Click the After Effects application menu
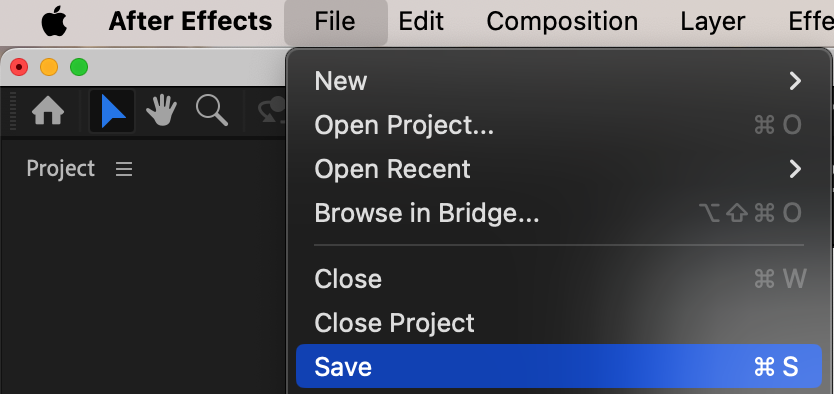Image resolution: width=834 pixels, height=394 pixels. (x=190, y=22)
